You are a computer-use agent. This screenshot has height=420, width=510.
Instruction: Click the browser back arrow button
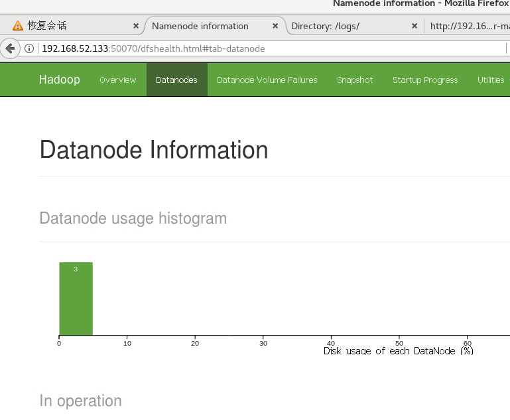(11, 48)
